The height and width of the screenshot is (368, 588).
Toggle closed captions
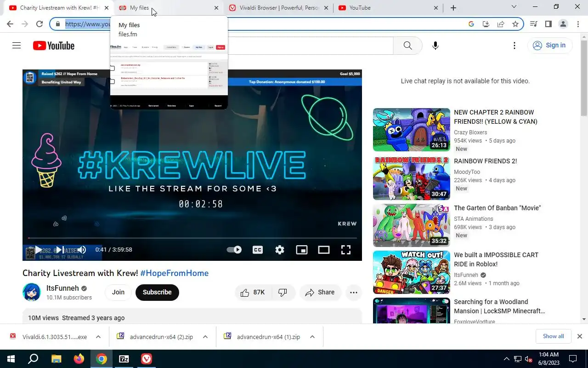coord(258,250)
